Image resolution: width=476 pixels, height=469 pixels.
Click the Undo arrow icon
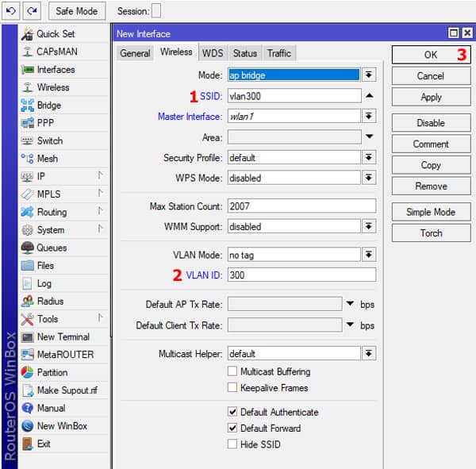10,11
